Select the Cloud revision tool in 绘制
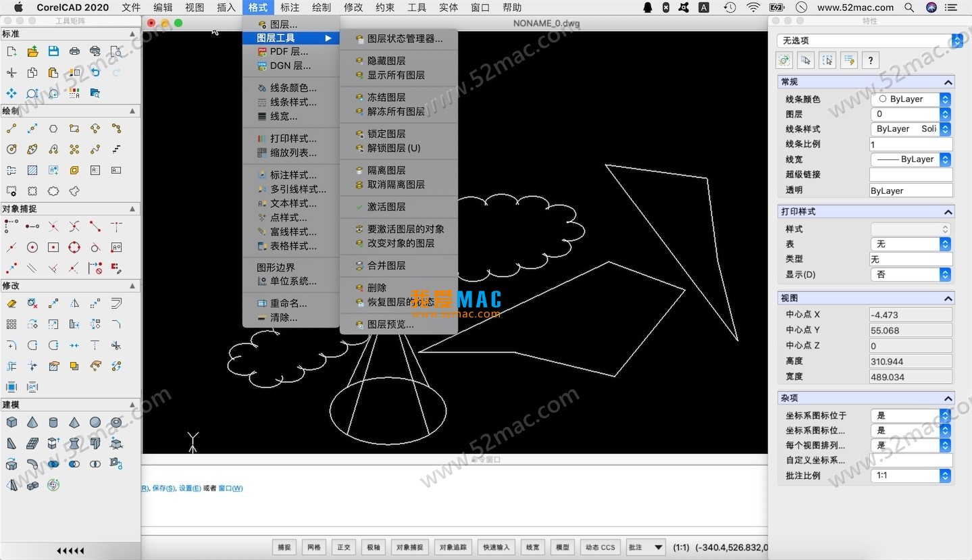This screenshot has height=560, width=972. (x=53, y=191)
